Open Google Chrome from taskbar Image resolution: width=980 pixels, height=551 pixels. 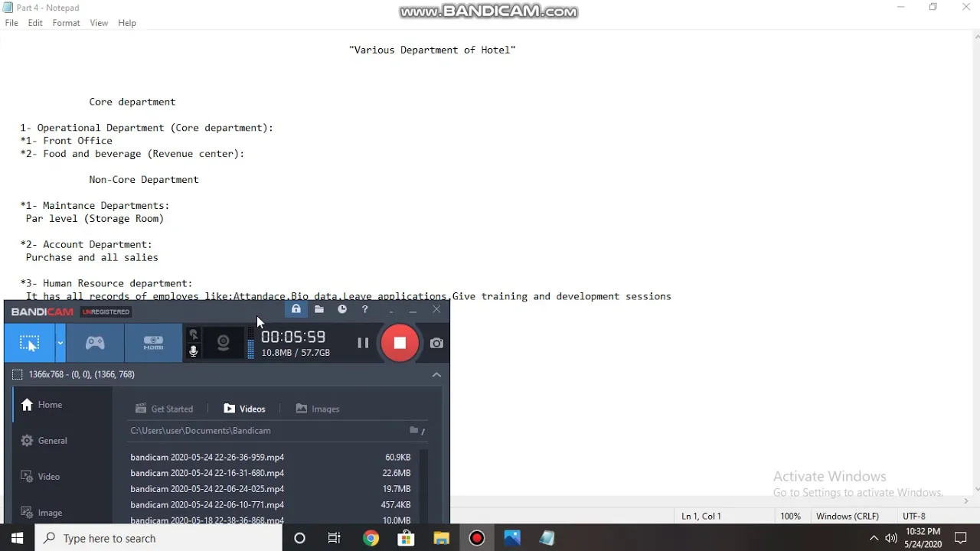click(x=371, y=538)
